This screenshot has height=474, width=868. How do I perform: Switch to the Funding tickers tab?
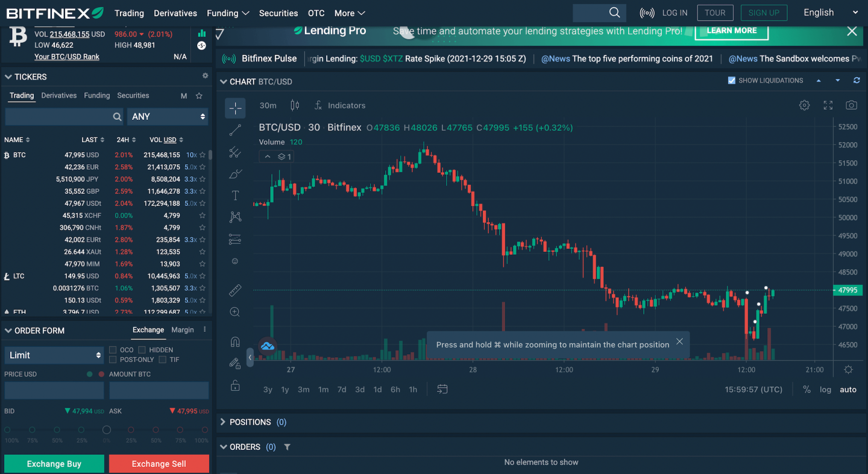point(97,95)
